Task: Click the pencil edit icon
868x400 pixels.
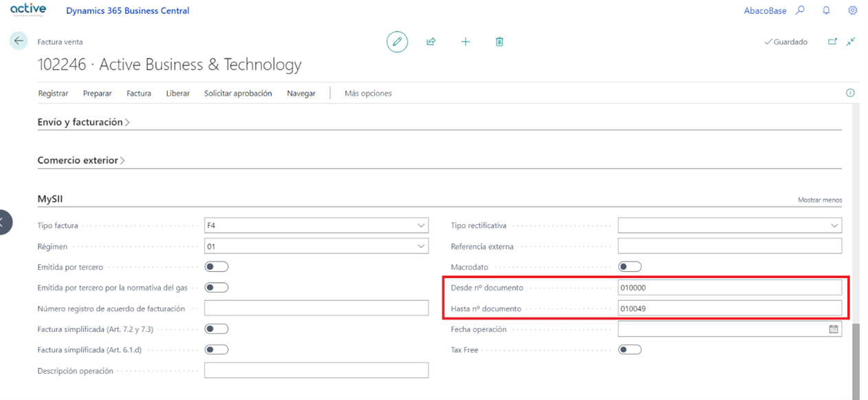Action: (397, 42)
